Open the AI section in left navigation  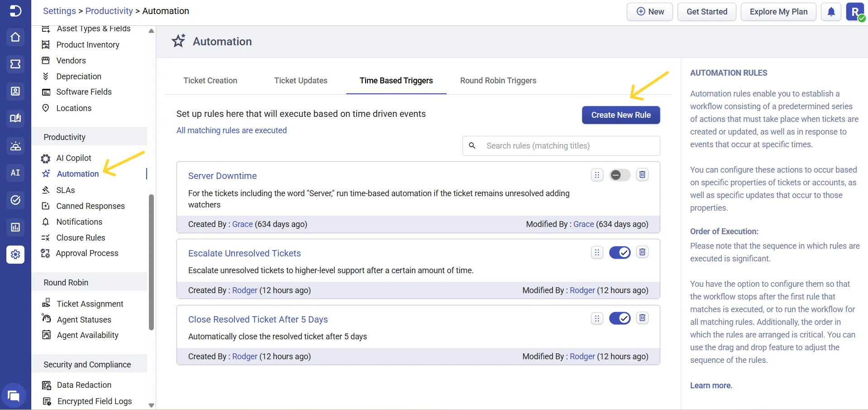[15, 173]
